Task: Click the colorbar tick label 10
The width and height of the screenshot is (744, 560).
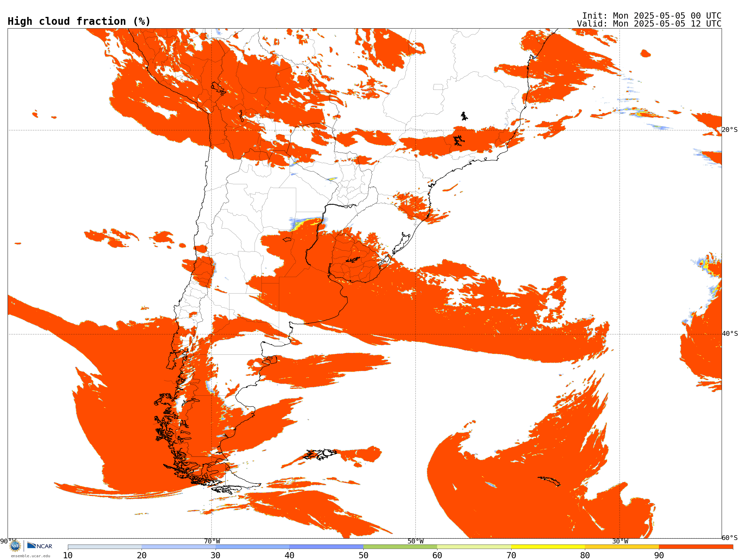Action: click(68, 556)
